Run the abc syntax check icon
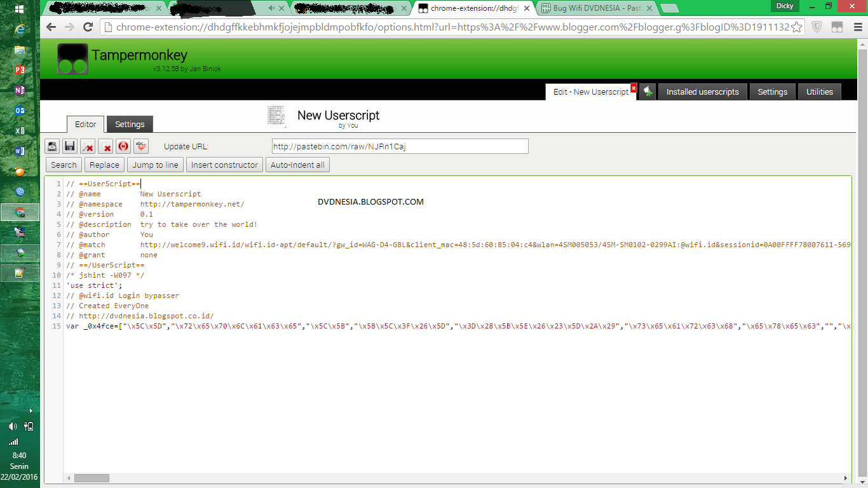 point(141,146)
